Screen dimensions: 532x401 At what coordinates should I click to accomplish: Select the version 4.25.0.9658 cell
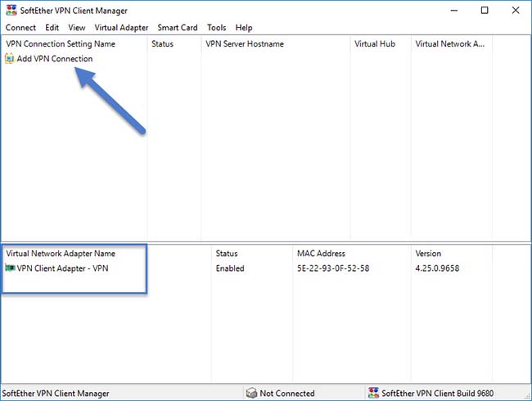coord(437,268)
